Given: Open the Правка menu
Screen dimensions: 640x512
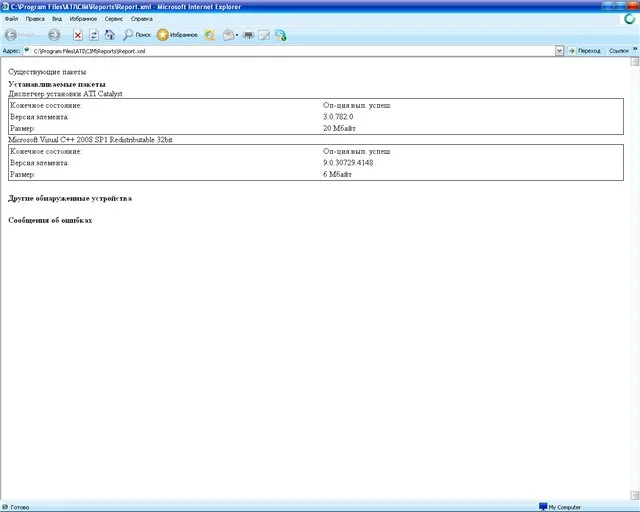Looking at the screenshot, I should [x=35, y=19].
